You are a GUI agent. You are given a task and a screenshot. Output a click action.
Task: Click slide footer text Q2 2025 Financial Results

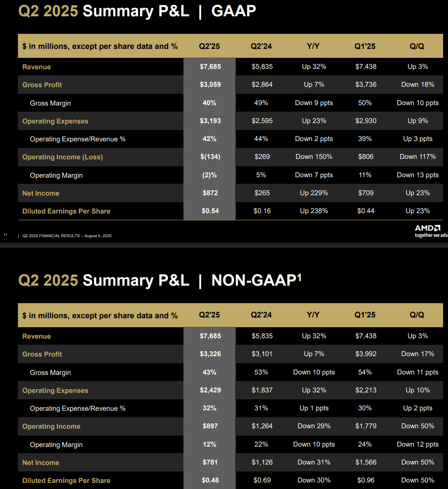(67, 236)
